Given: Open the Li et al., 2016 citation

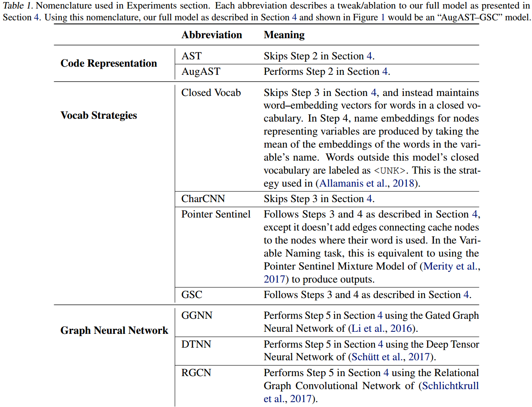Looking at the screenshot, I should (382, 328).
